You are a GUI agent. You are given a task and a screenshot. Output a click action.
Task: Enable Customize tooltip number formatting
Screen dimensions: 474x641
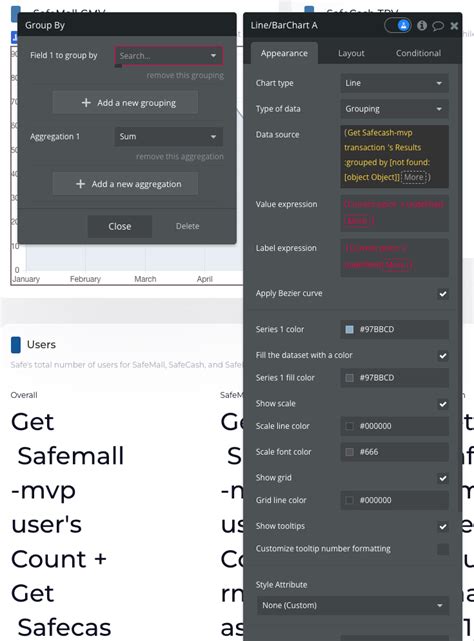click(443, 549)
